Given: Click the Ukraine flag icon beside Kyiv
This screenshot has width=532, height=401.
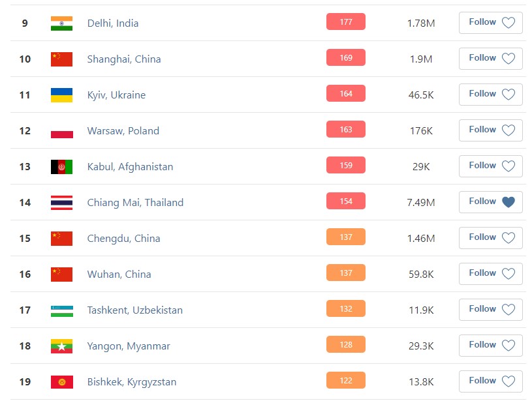Looking at the screenshot, I should [x=61, y=95].
